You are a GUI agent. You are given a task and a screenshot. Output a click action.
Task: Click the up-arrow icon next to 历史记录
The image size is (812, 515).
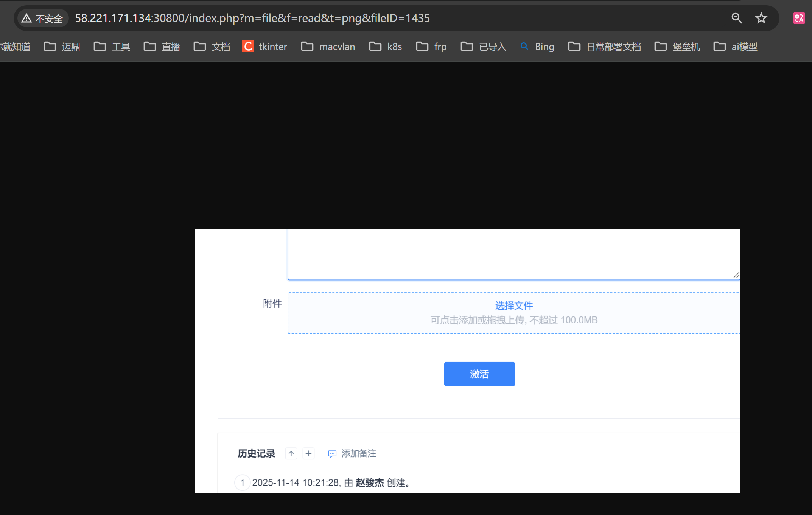(291, 453)
